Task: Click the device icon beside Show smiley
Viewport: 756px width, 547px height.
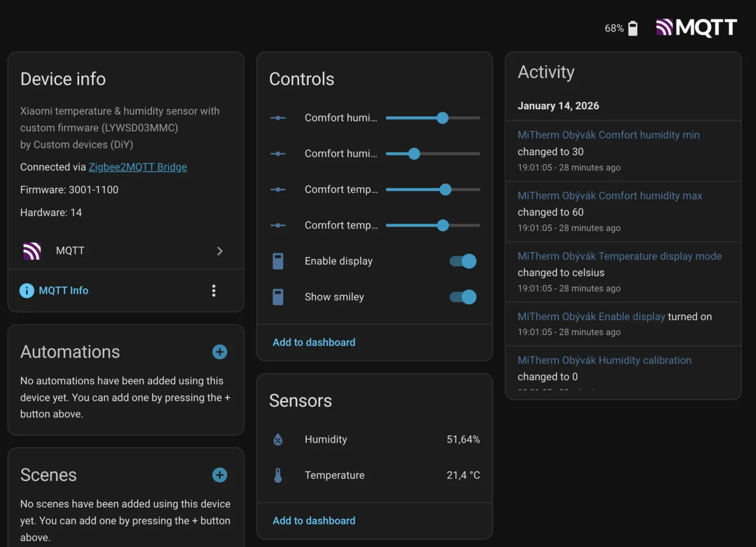Action: click(278, 297)
